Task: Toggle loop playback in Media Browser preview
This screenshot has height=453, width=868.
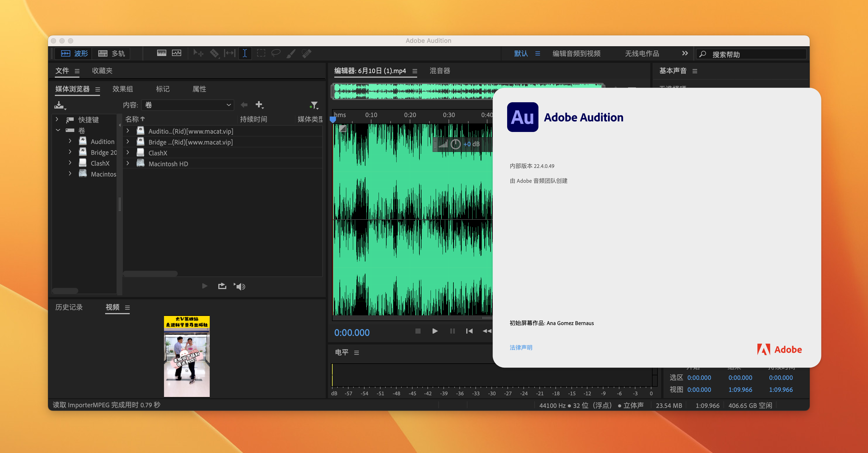Action: pos(222,286)
